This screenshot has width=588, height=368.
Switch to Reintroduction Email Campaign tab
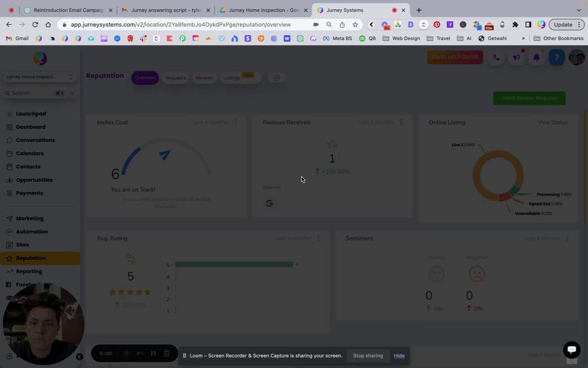pyautogui.click(x=68, y=10)
